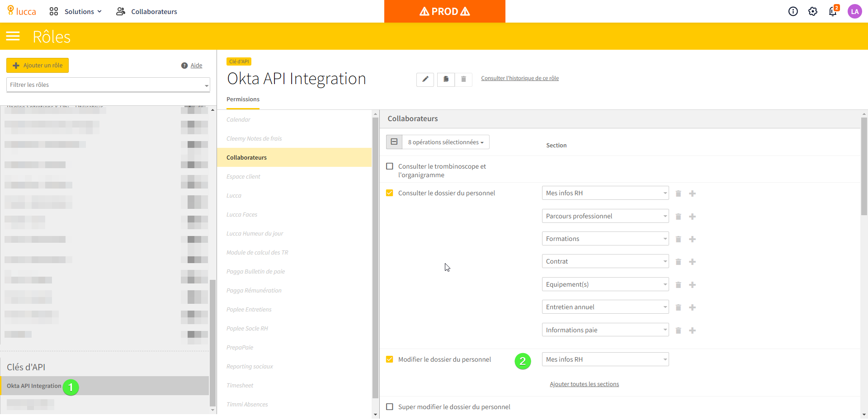This screenshot has height=420, width=868.
Task: Open the Filtrer les rôles combo box
Action: [108, 85]
